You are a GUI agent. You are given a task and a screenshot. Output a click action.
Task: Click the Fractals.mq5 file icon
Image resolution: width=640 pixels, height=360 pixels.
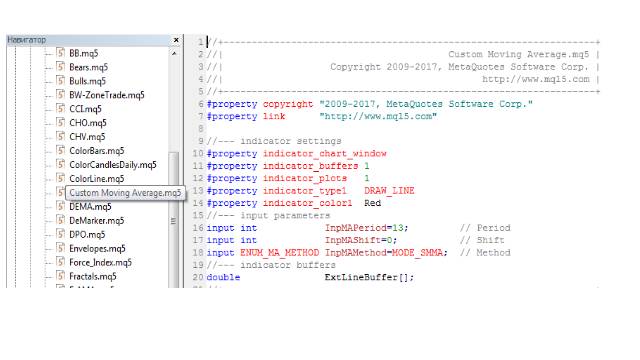tap(60, 276)
